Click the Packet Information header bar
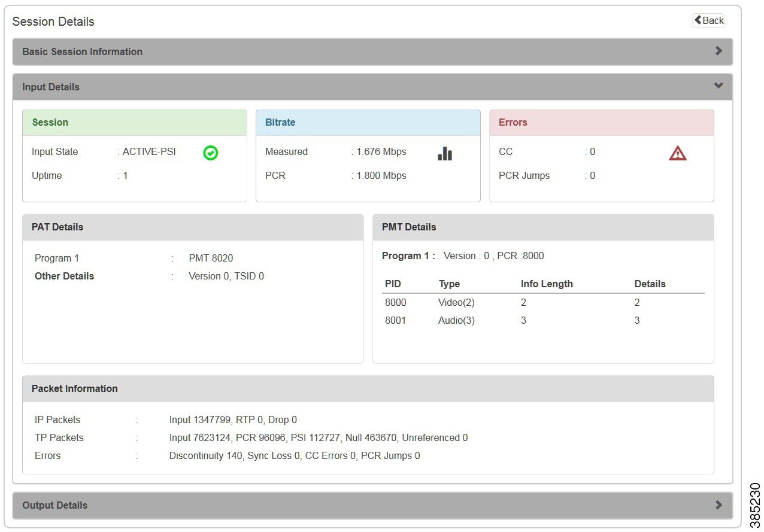The width and height of the screenshot is (764, 532). tap(74, 388)
